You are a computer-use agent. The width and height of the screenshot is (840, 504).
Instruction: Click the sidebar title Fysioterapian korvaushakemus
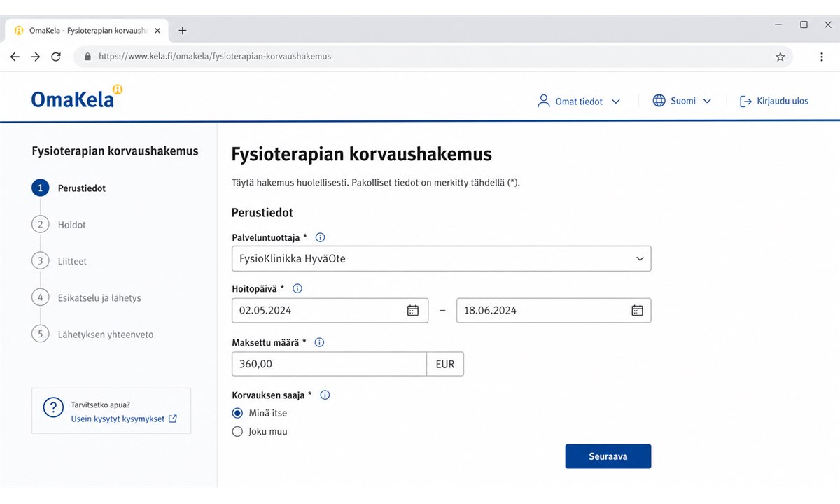115,150
